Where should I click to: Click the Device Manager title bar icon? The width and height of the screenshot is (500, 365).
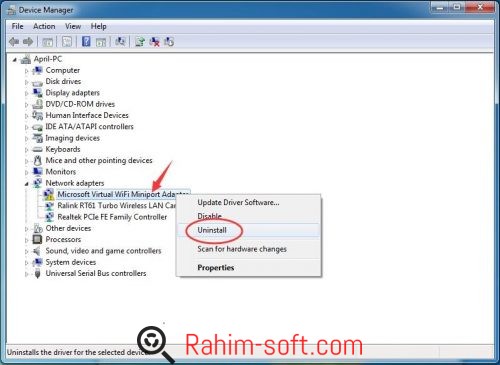[x=12, y=10]
